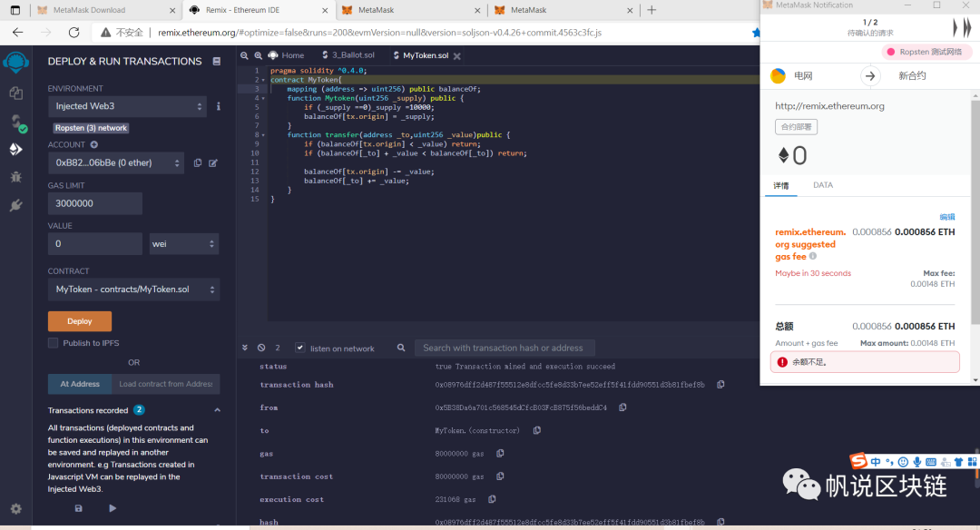
Task: Switch to the Home editor tab
Action: [286, 55]
